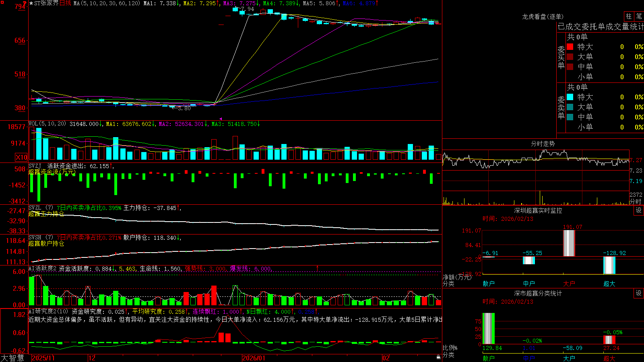644x362 pixels.
Task: Click the 7.27 price on the intraday axis
Action: [x=636, y=160]
